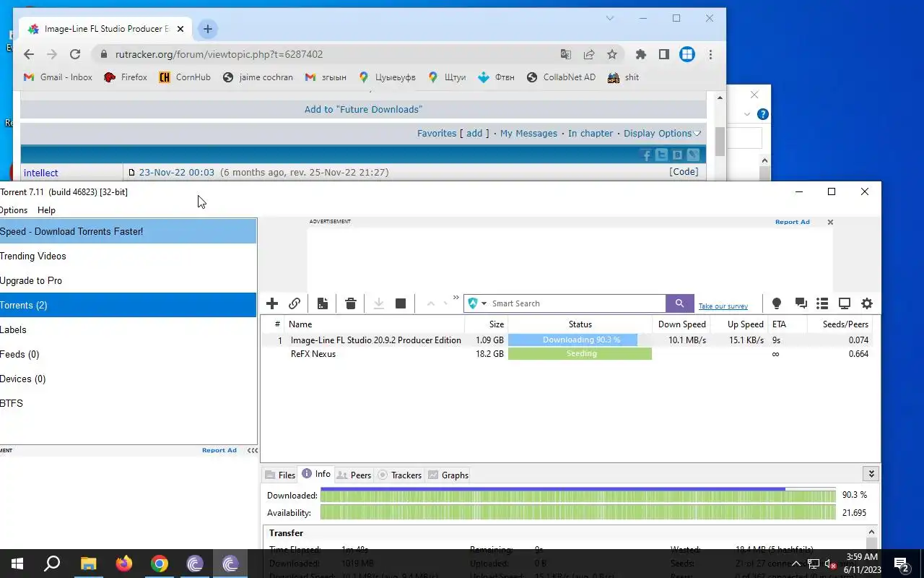Image resolution: width=924 pixels, height=578 pixels.
Task: Sort by the Size column header
Action: pos(486,324)
